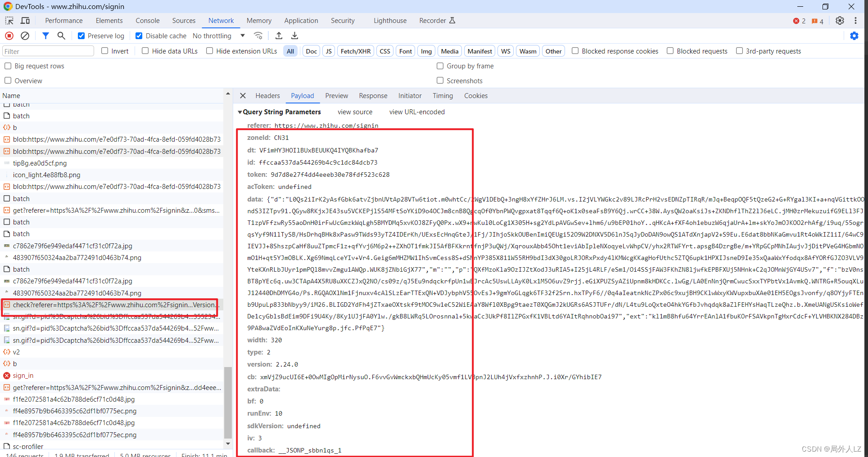
Task: Filter requests by Img type
Action: tap(426, 51)
